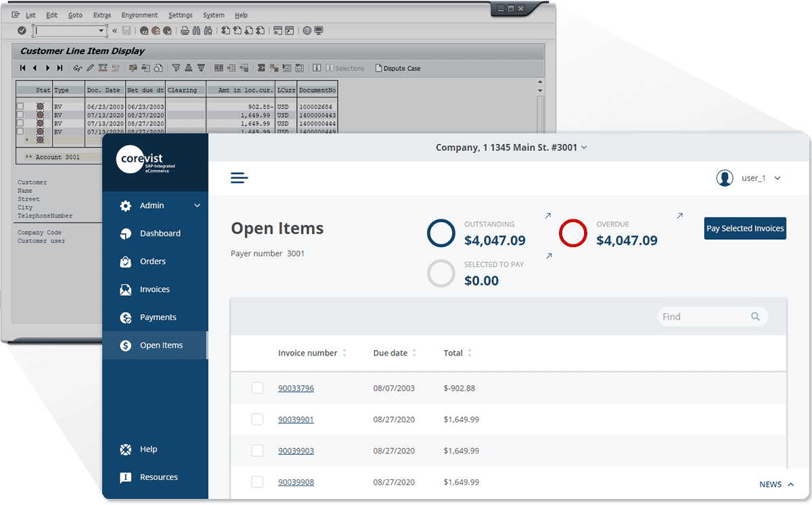
Task: Check the box for invoice 90039903
Action: click(x=257, y=451)
